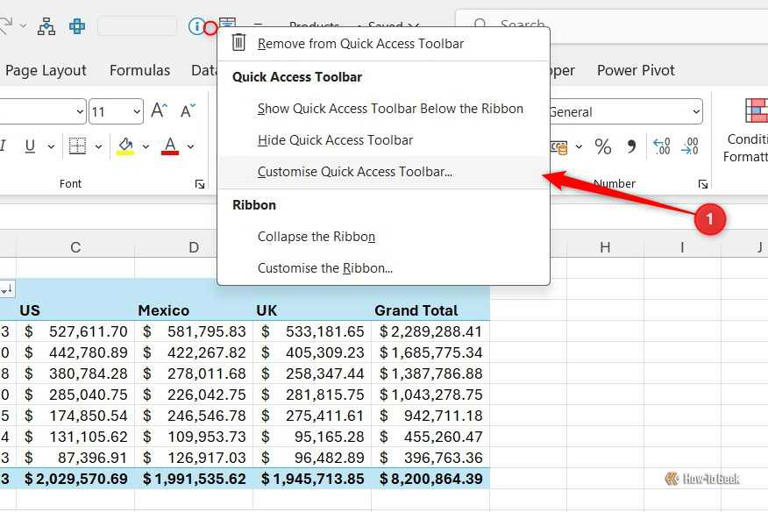
Task: Toggle underline formatting
Action: [x=30, y=146]
